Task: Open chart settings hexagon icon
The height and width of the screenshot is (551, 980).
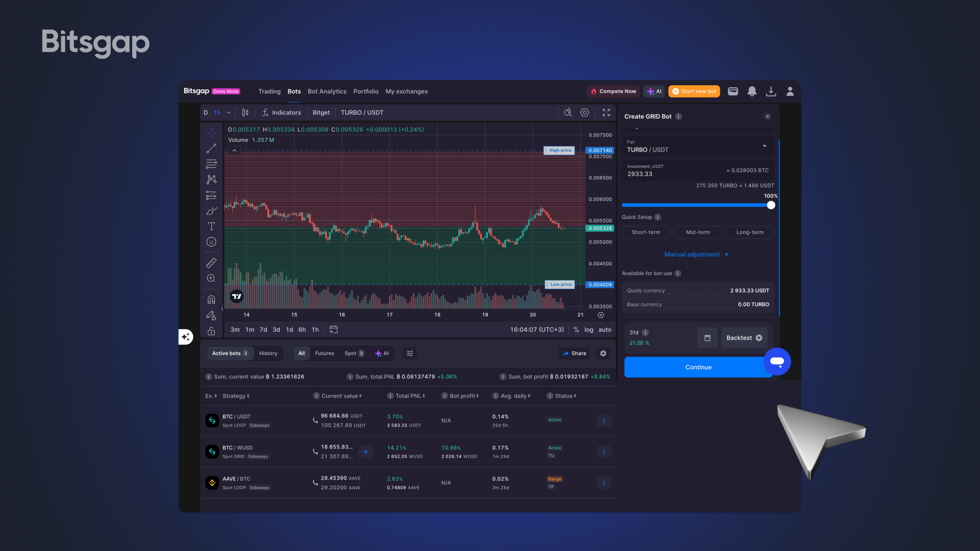Action: [x=585, y=113]
